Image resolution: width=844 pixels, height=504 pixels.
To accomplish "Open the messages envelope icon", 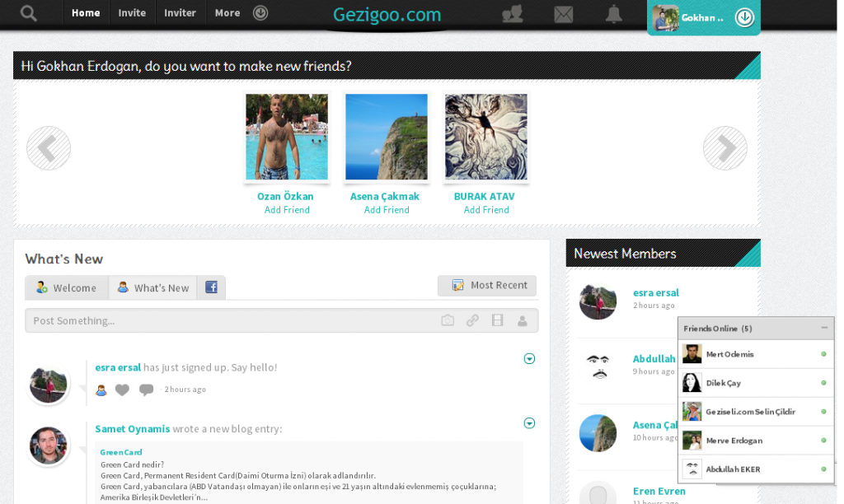I will coord(564,13).
